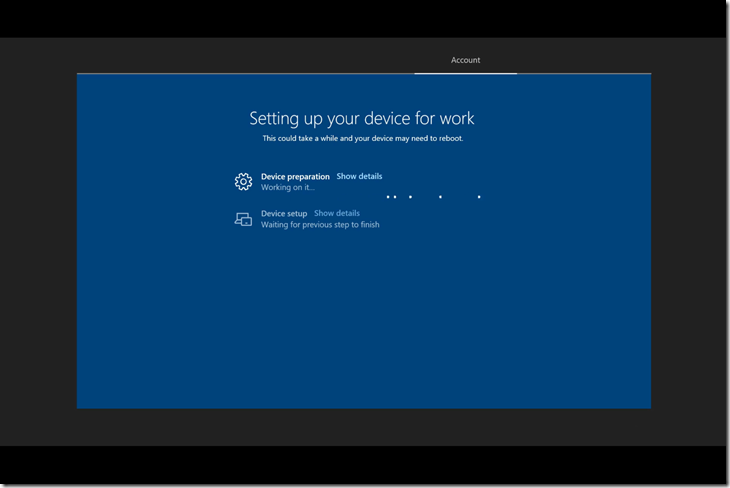Click the leftmost loading progress dot
This screenshot has height=488, width=730.
tap(388, 197)
